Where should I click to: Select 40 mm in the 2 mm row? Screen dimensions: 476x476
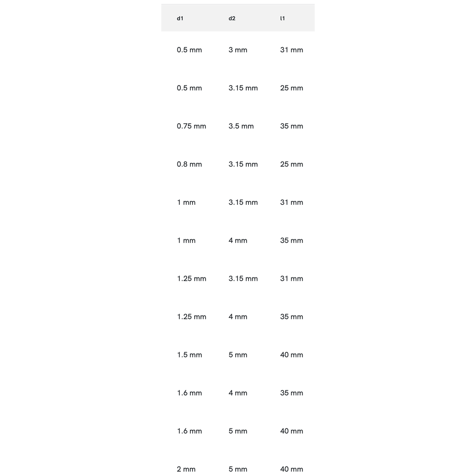click(291, 469)
